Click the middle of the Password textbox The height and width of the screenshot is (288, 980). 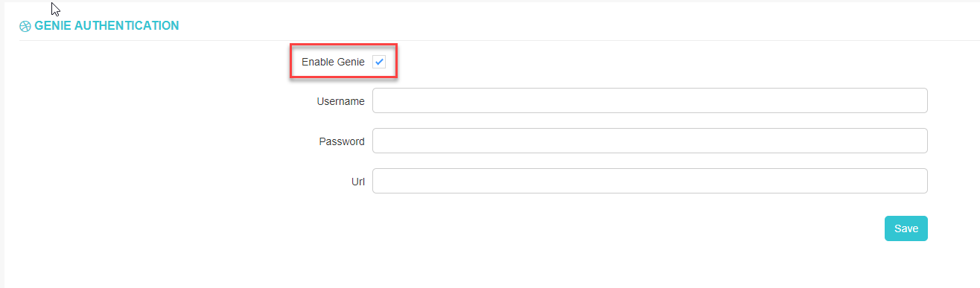(x=649, y=141)
